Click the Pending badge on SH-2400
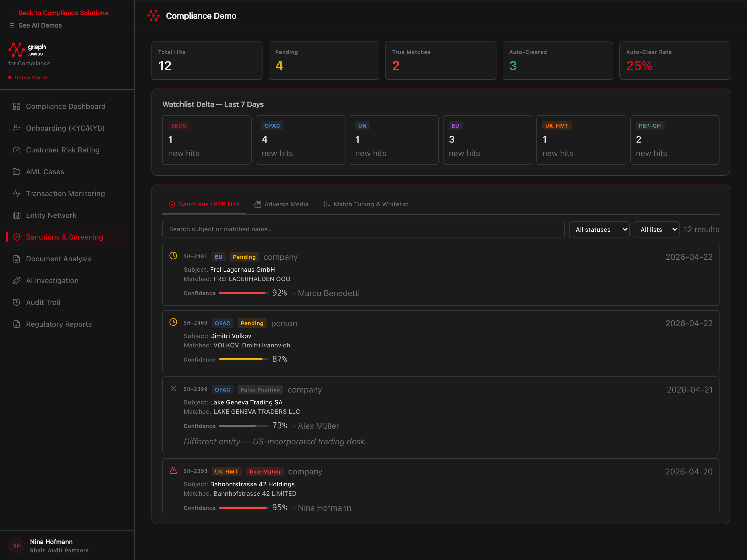The image size is (747, 560). [x=252, y=323]
